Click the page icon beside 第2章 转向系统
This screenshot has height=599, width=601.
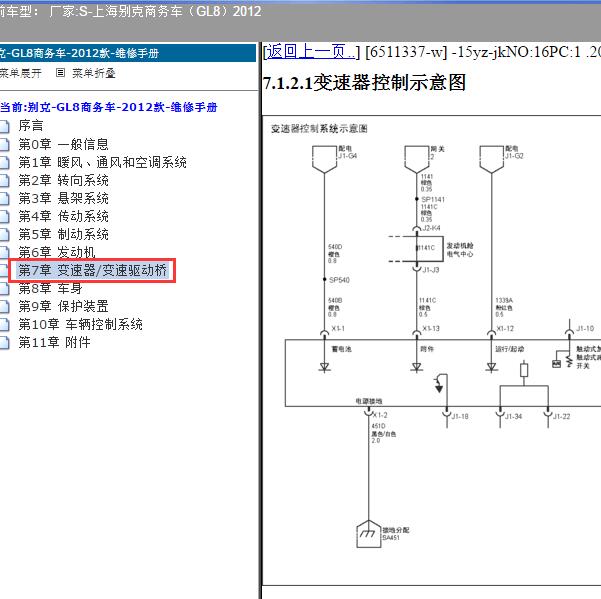click(x=4, y=181)
